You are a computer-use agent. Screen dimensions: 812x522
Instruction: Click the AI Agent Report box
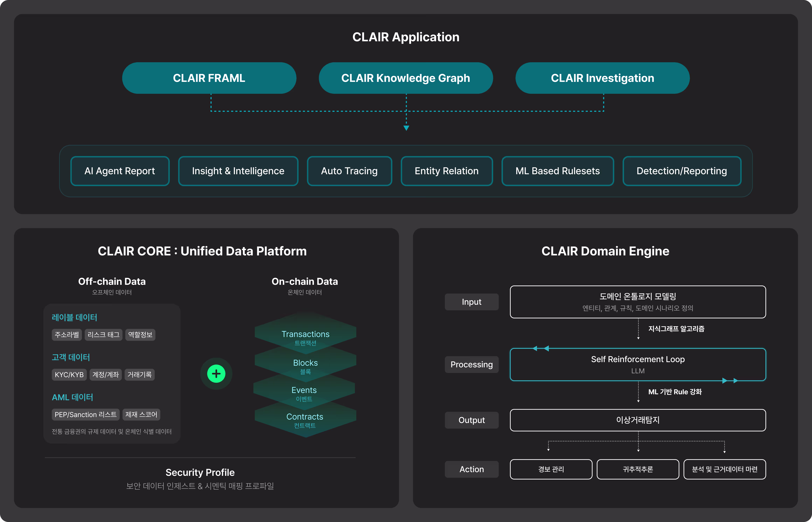tap(120, 171)
